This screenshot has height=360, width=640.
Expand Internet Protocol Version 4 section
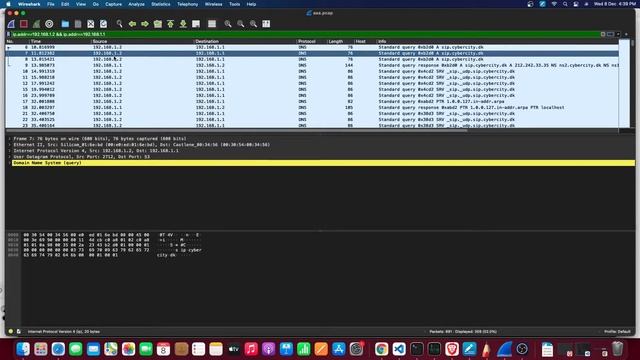tap(9, 151)
